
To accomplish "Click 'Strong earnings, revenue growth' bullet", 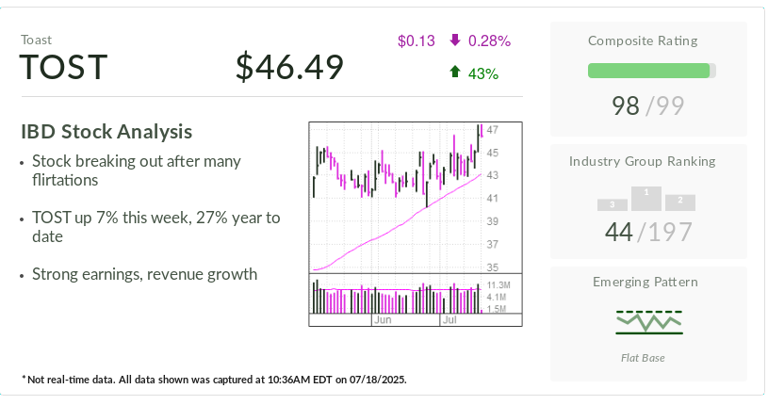I will click(144, 274).
